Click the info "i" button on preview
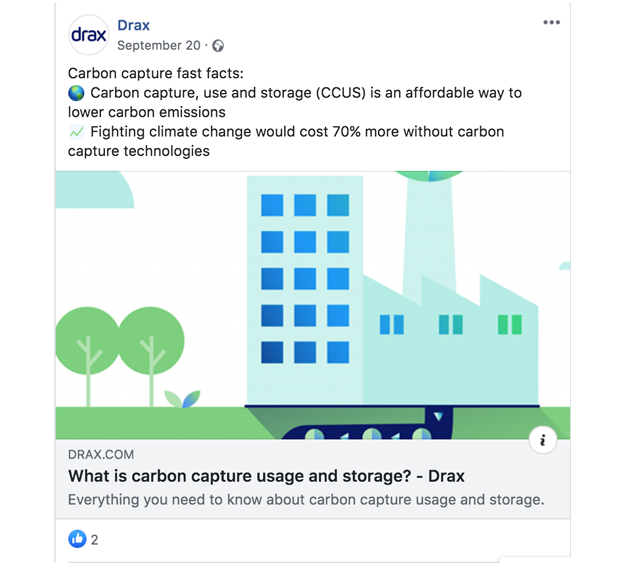630x565 pixels. [543, 440]
